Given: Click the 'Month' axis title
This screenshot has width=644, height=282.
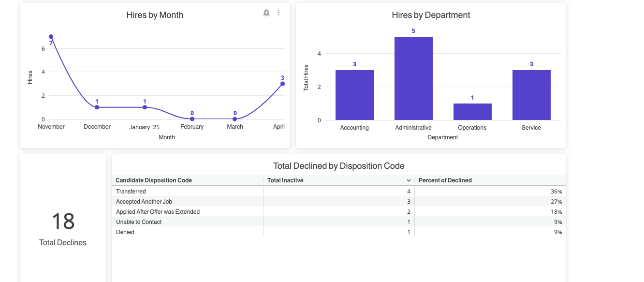Looking at the screenshot, I should [167, 137].
